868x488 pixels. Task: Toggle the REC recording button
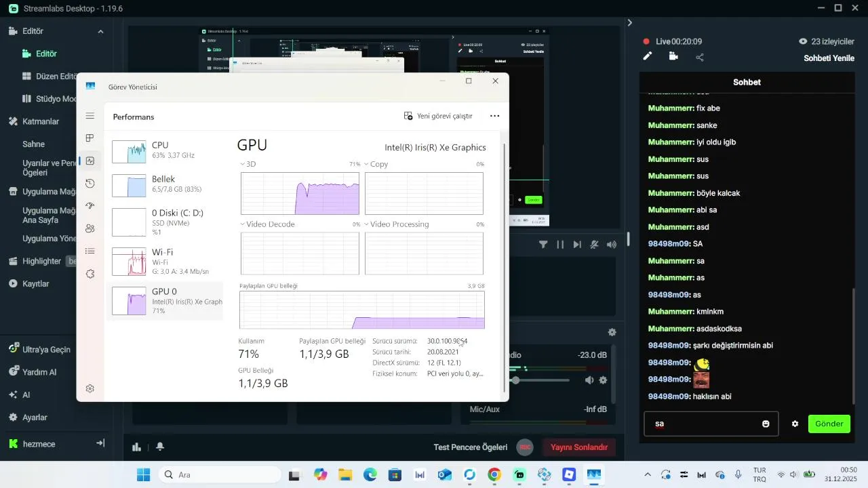525,447
